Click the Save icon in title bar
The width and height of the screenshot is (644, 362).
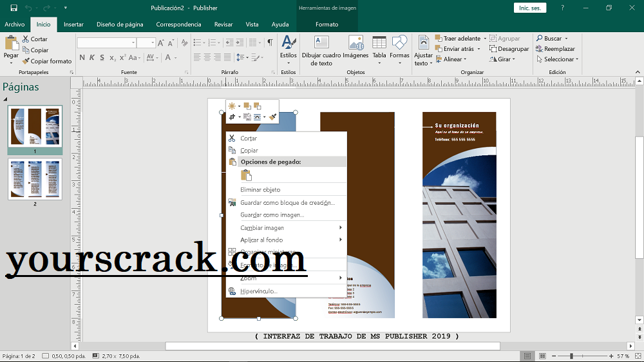coord(14,8)
